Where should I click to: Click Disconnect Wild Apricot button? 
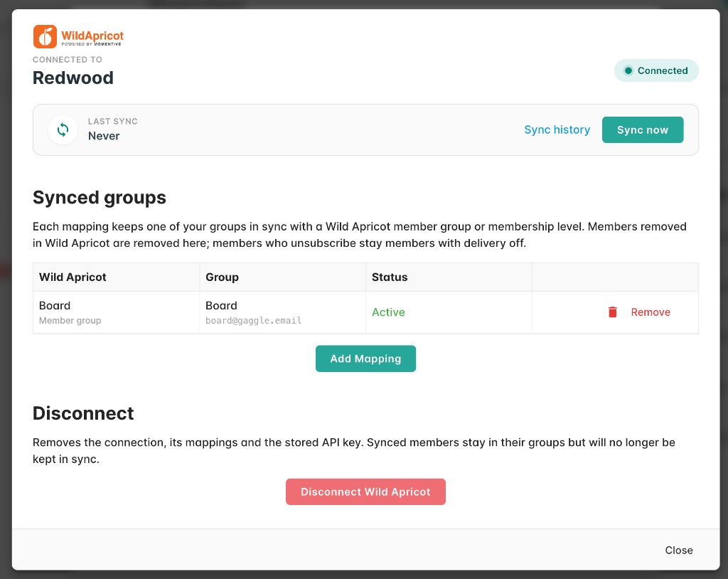click(365, 492)
